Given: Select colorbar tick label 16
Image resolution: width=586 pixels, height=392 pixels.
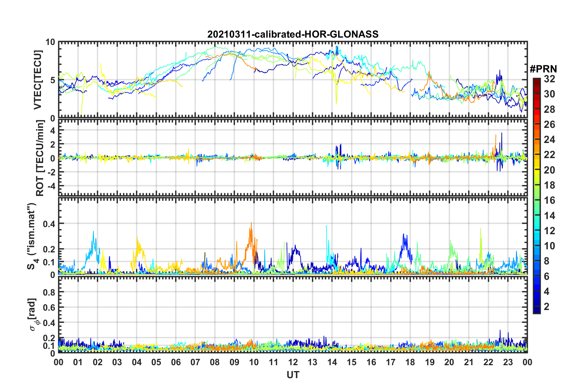Looking at the screenshot, I should point(549,200).
